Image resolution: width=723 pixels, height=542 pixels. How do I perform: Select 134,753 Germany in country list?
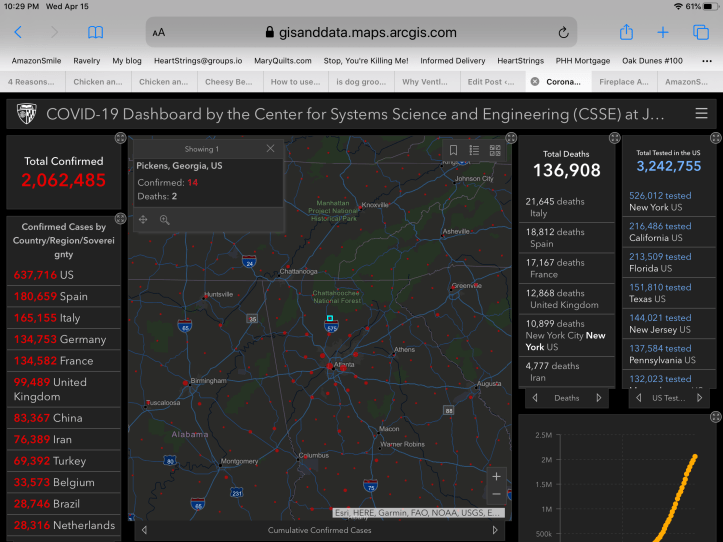coord(64,339)
